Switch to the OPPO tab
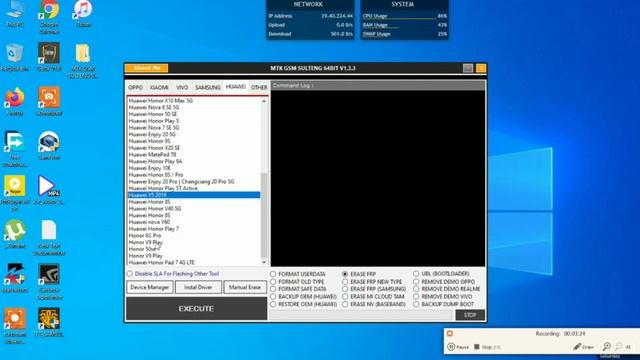Image resolution: width=640 pixels, height=360 pixels. click(x=136, y=87)
